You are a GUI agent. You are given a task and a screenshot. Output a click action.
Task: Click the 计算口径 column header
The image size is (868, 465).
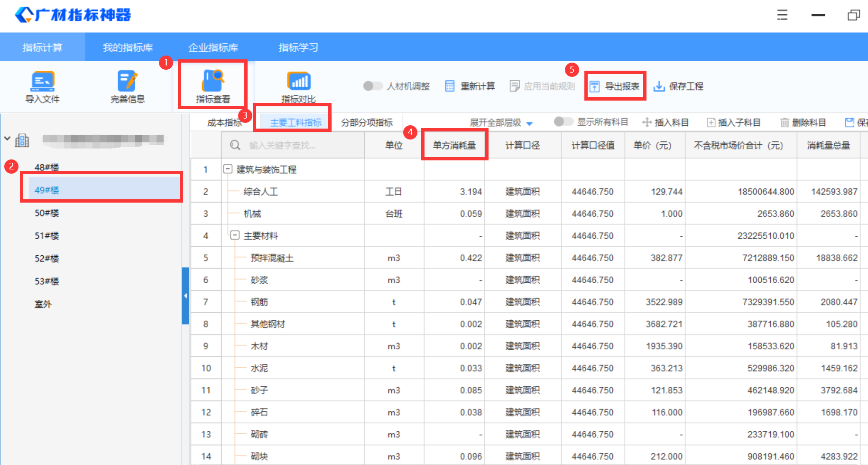click(x=523, y=145)
